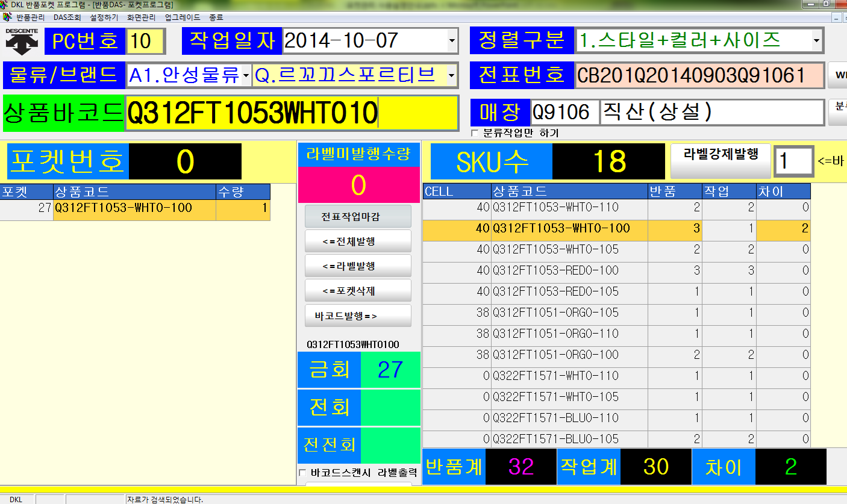Click the small icon left of 반품관리 menu
The image size is (847, 504).
point(7,17)
